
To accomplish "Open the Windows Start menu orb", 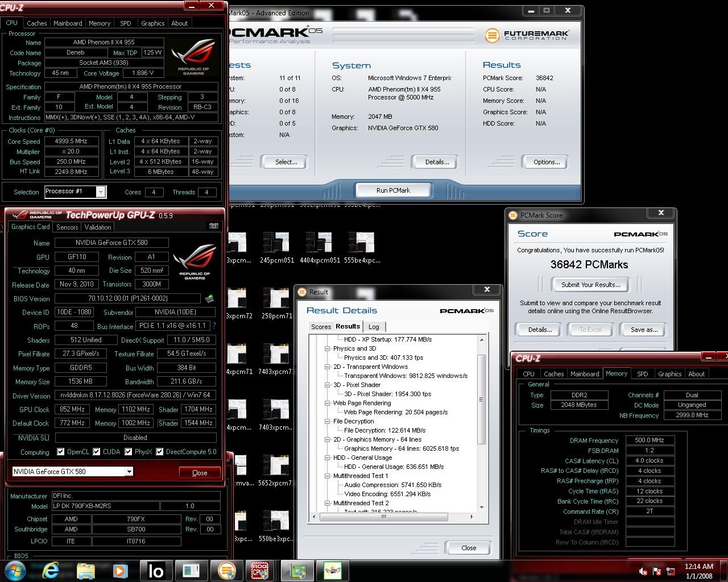I will point(15,571).
